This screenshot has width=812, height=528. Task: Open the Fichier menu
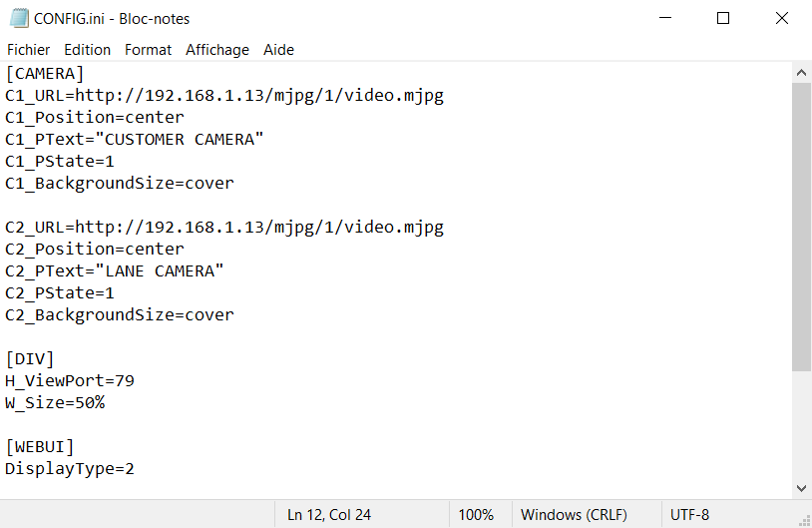(28, 49)
